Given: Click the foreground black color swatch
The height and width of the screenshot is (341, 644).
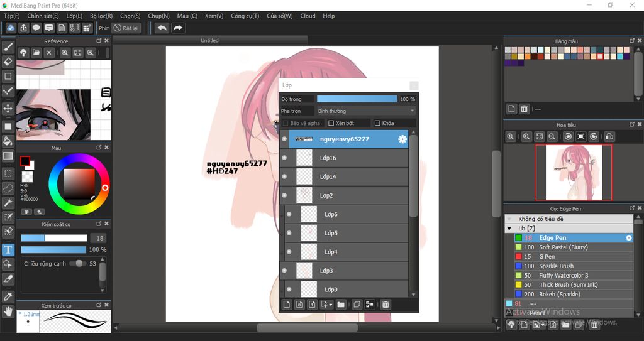Looking at the screenshot, I should (x=25, y=161).
